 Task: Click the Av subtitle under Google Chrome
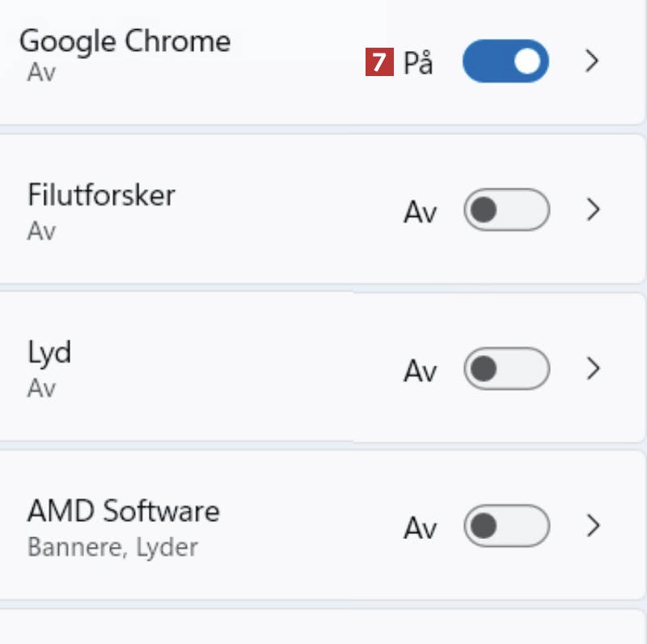[41, 73]
